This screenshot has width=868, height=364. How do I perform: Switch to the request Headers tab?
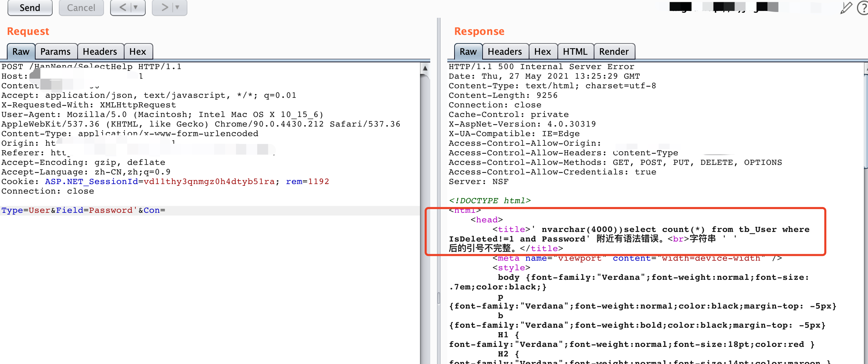click(x=100, y=51)
